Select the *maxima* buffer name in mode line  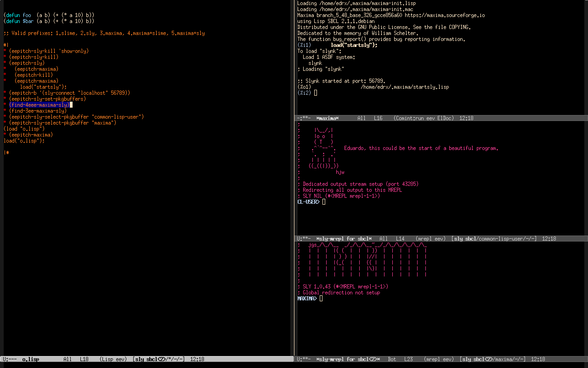[327, 118]
